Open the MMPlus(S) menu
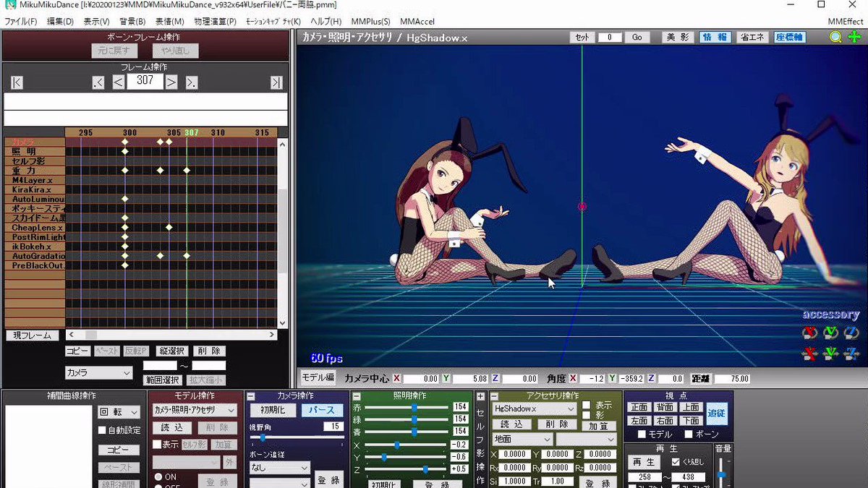 pyautogui.click(x=370, y=22)
